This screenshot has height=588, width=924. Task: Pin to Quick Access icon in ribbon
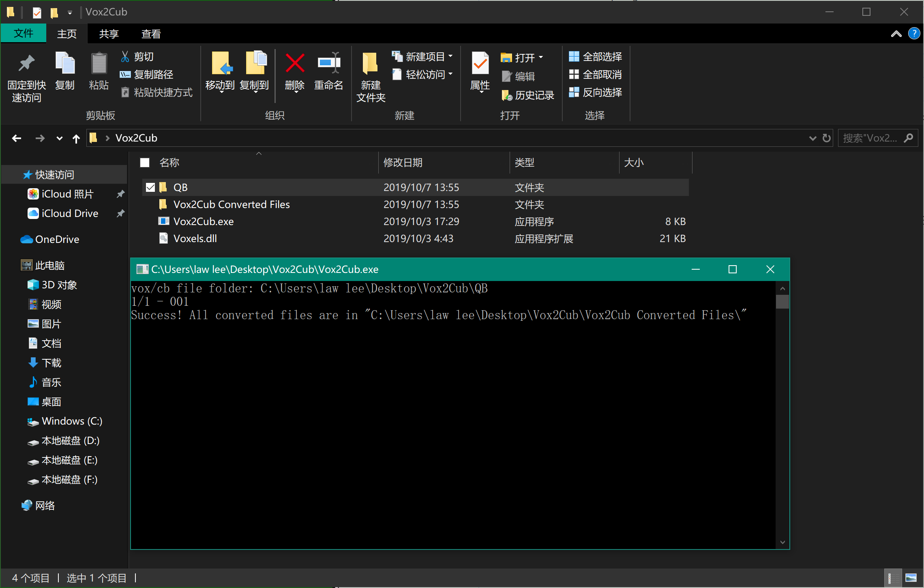(26, 63)
